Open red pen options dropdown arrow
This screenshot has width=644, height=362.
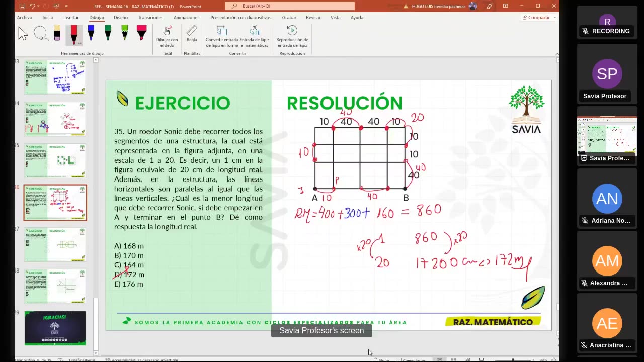(79, 43)
